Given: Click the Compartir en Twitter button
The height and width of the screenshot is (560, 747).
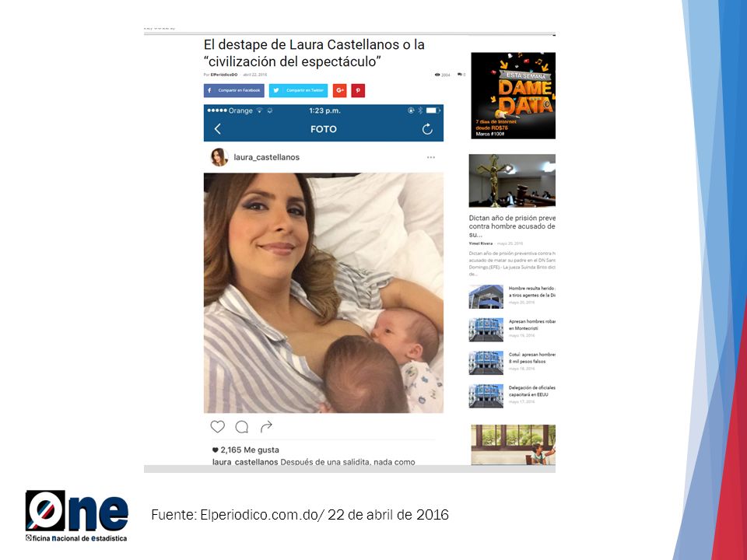Looking at the screenshot, I should (x=298, y=90).
